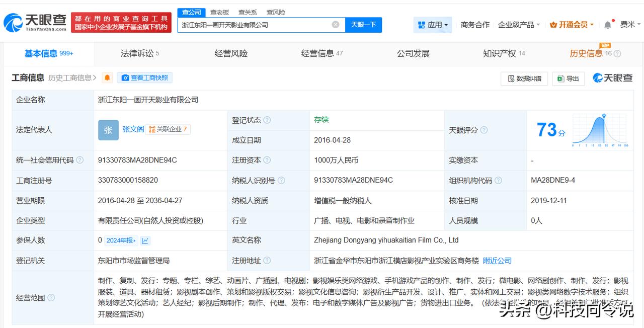Click the 天眼查 watermark logo at right
The image size is (644, 328).
(612, 78)
